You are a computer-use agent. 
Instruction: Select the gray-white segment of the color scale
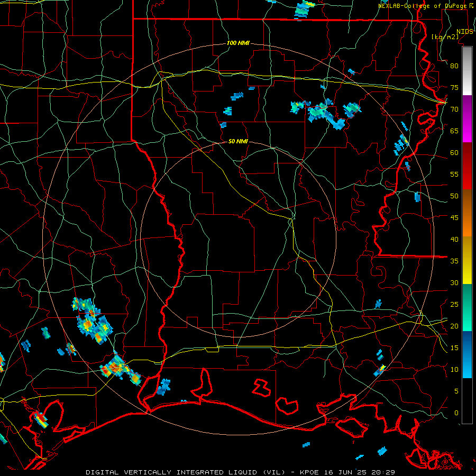coord(467,71)
